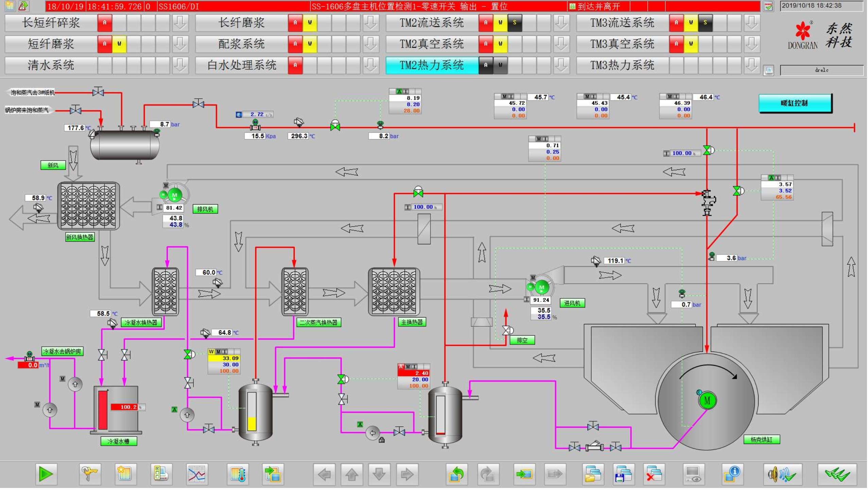This screenshot has height=490, width=868.
Task: Click the alarm sound acknowledge speaker icon
Action: tap(782, 475)
